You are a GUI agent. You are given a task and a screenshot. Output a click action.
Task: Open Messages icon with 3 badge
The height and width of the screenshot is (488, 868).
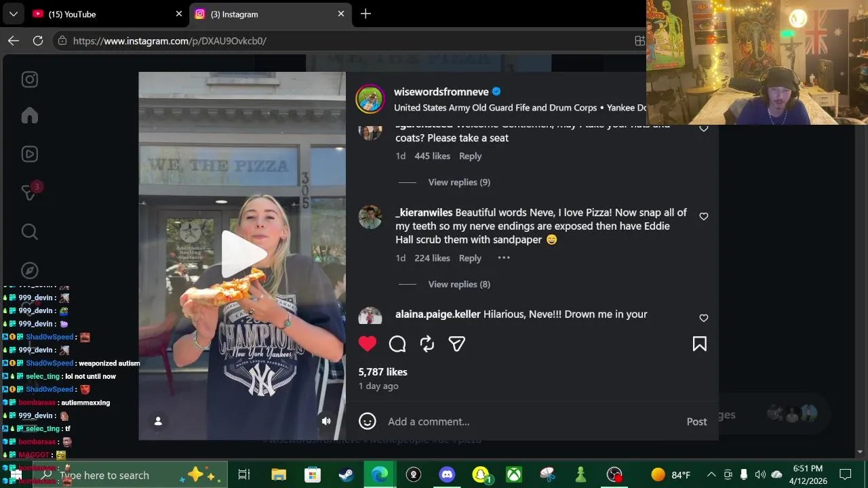[30, 192]
